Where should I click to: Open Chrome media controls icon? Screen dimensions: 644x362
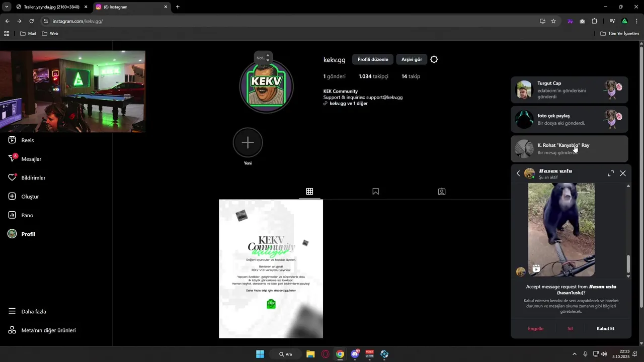612,21
